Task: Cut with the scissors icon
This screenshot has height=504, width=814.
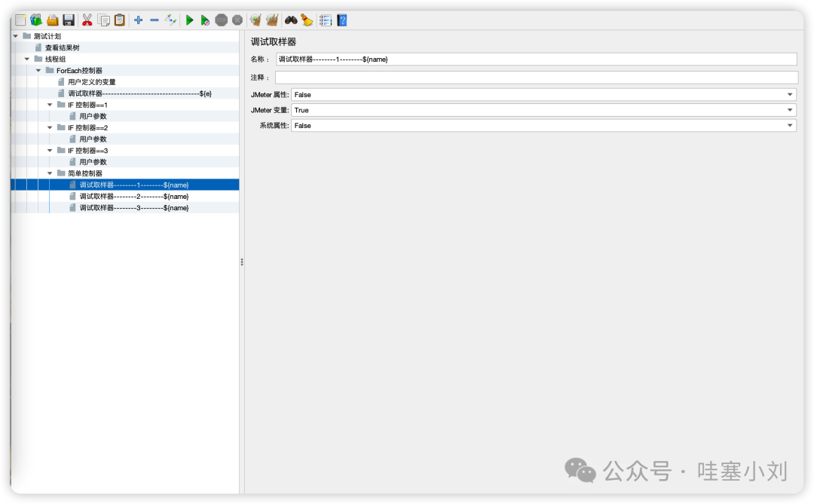Action: point(87,20)
